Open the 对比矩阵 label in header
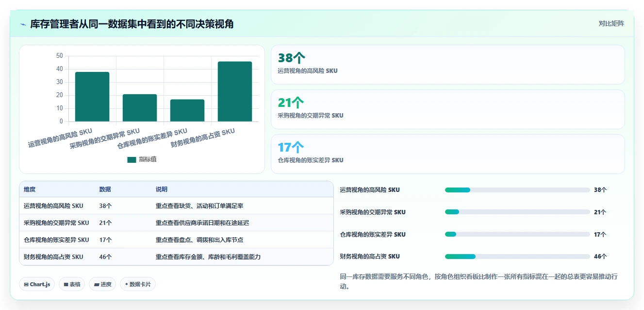This screenshot has height=310, width=644. (611, 23)
